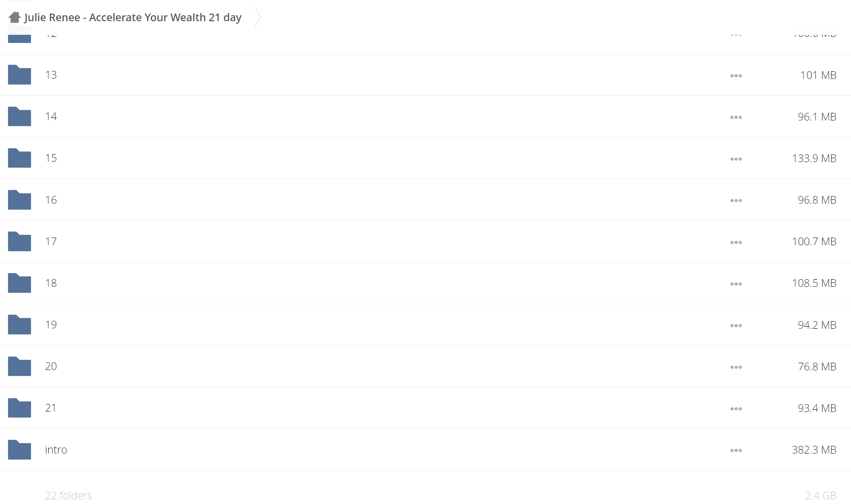Open folder icon for 13
Screen dimensions: 851x504
coord(20,75)
